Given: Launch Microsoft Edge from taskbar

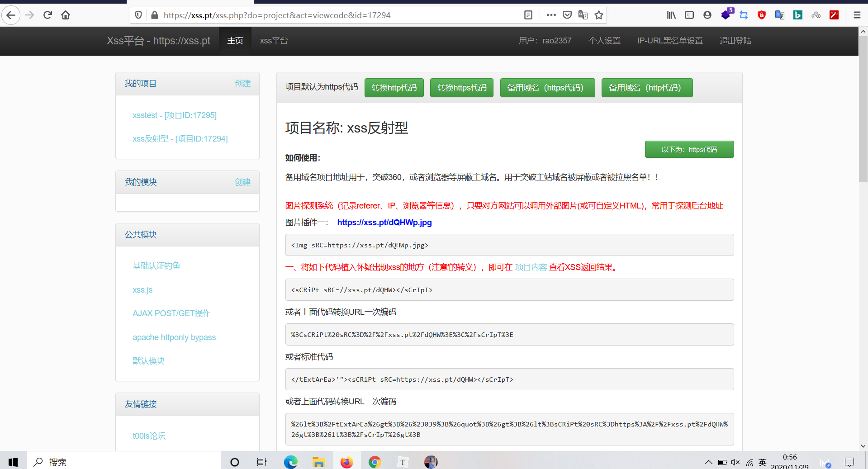Looking at the screenshot, I should (x=290, y=462).
